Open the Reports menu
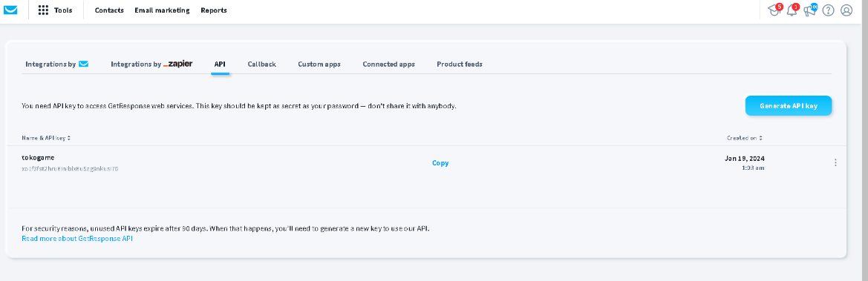868x281 pixels. tap(214, 10)
